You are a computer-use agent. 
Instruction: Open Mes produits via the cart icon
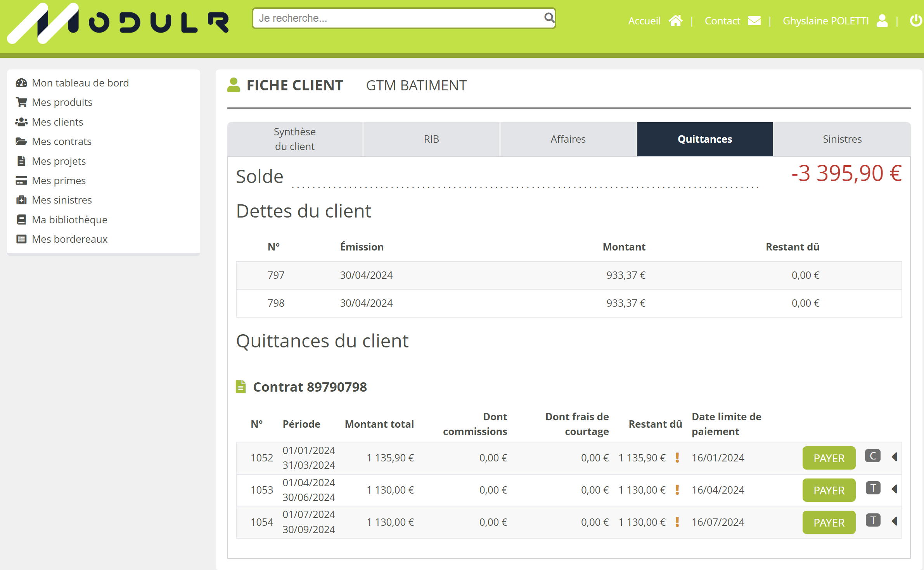click(21, 102)
